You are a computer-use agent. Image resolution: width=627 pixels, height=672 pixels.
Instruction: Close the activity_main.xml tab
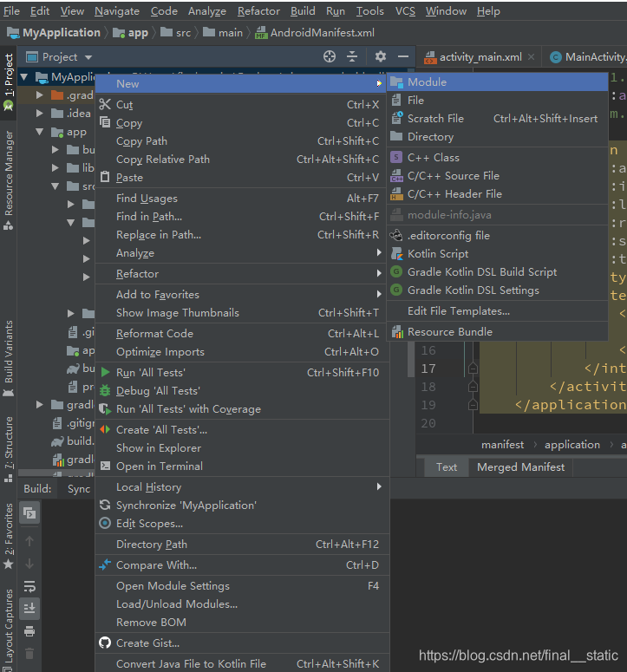[531, 57]
